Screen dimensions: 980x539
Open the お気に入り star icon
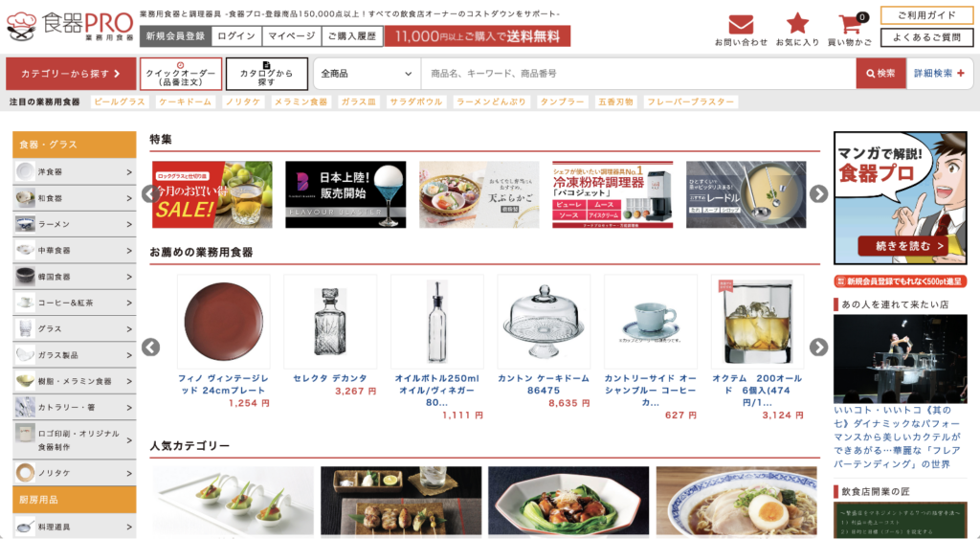pyautogui.click(x=797, y=24)
